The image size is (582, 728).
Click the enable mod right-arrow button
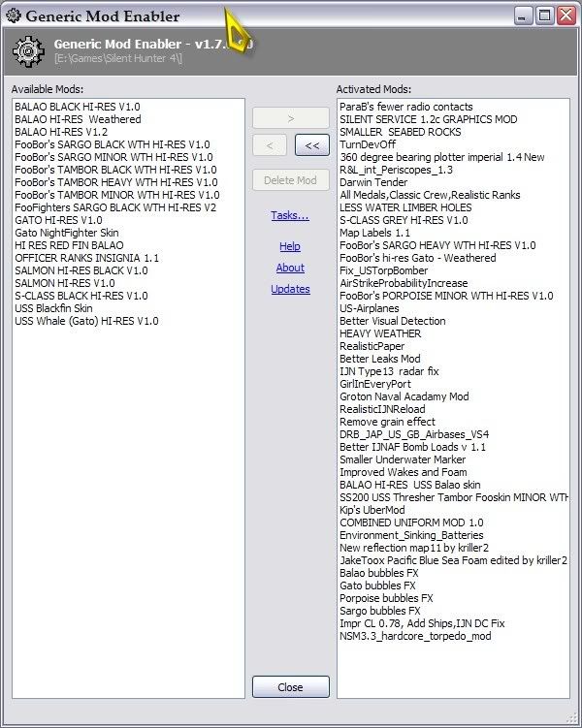290,118
